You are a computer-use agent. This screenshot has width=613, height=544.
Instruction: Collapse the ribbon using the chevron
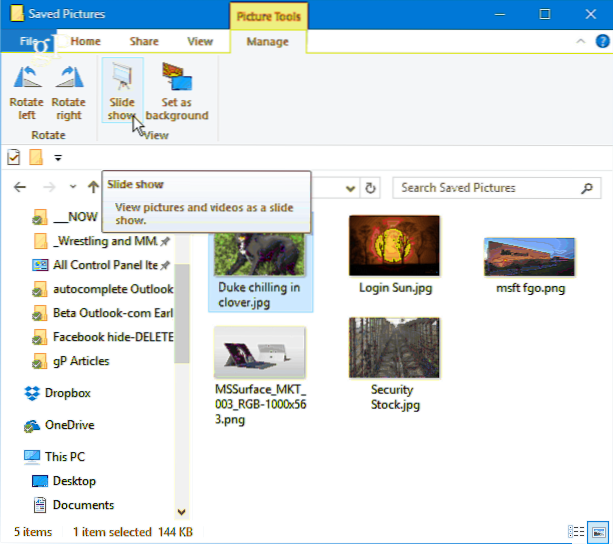pos(578,42)
